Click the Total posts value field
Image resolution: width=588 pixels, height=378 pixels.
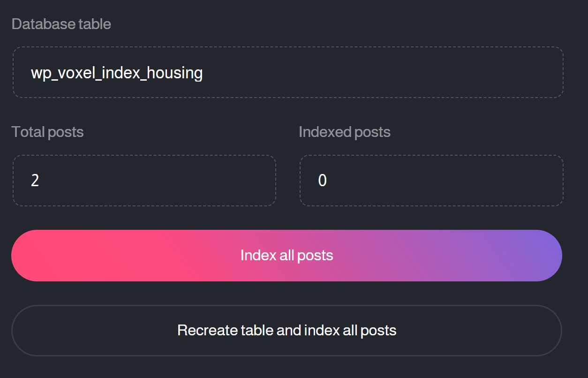[x=144, y=180]
